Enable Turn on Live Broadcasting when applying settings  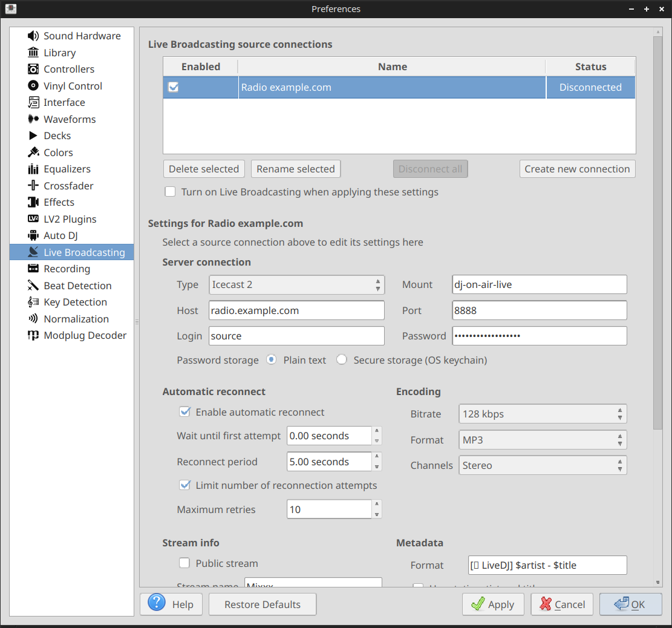[170, 191]
